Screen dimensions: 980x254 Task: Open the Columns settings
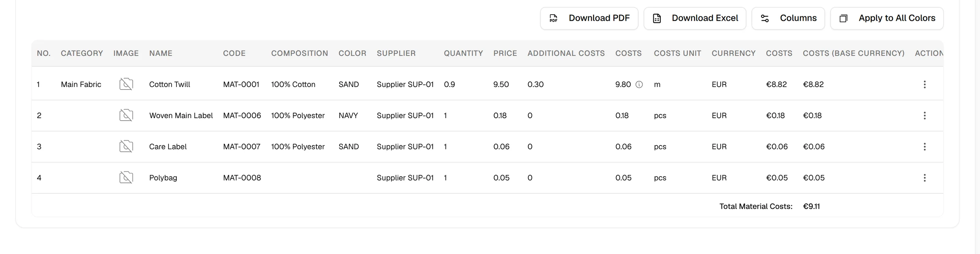click(x=788, y=18)
